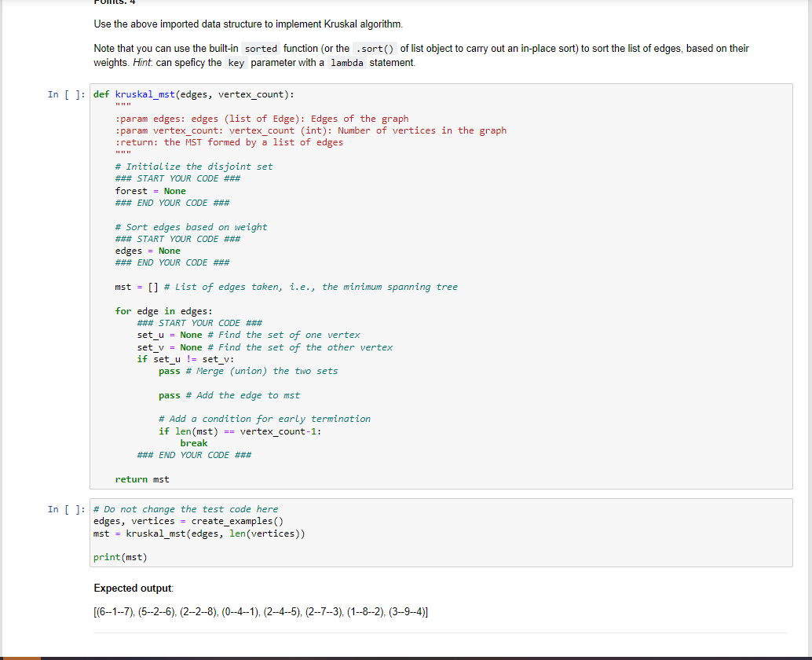Click 'set_u = None' line
Image resolution: width=812 pixels, height=660 pixels.
coord(249,335)
